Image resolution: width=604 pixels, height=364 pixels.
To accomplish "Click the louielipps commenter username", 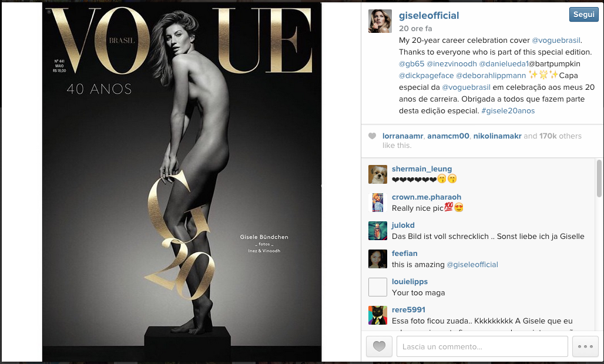I will pyautogui.click(x=410, y=282).
